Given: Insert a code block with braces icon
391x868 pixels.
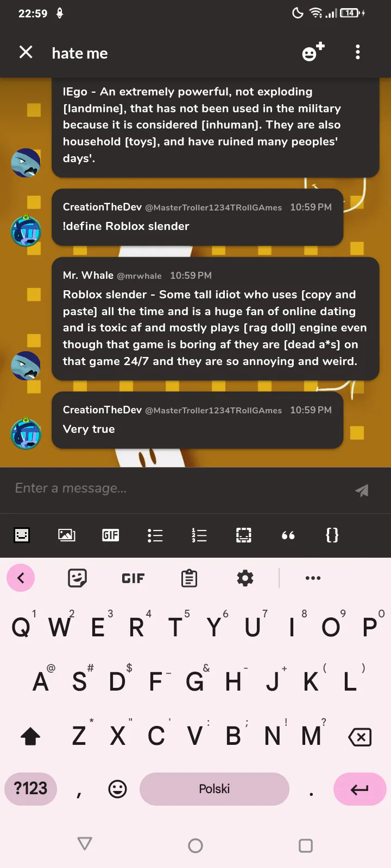Looking at the screenshot, I should coord(332,535).
